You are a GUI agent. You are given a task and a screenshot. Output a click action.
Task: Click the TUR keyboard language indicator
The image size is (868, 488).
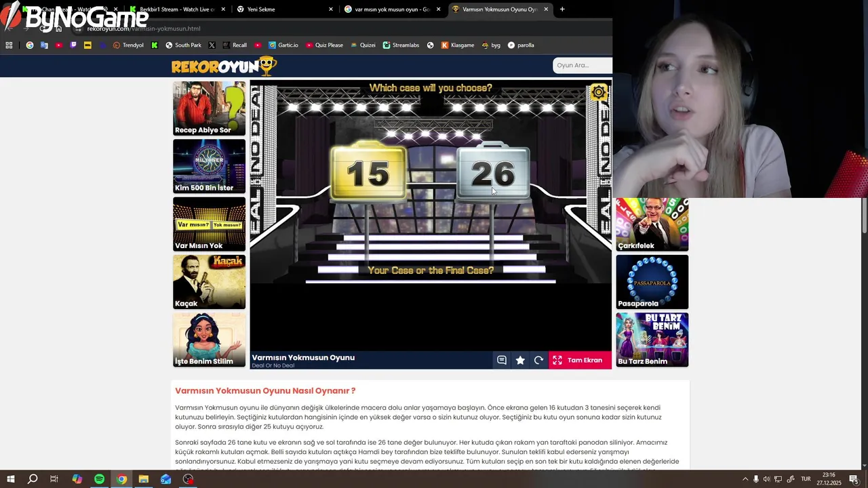[x=806, y=479]
